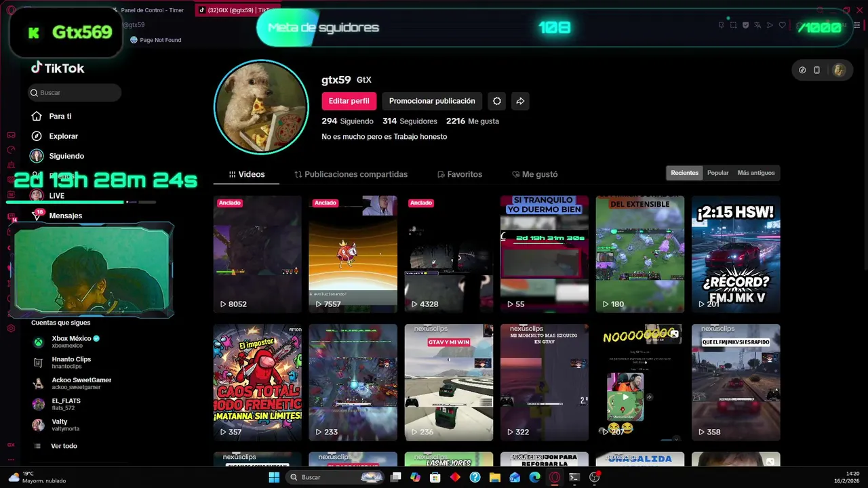868x488 pixels.
Task: Click the TikTok Buscar search field
Action: point(75,92)
